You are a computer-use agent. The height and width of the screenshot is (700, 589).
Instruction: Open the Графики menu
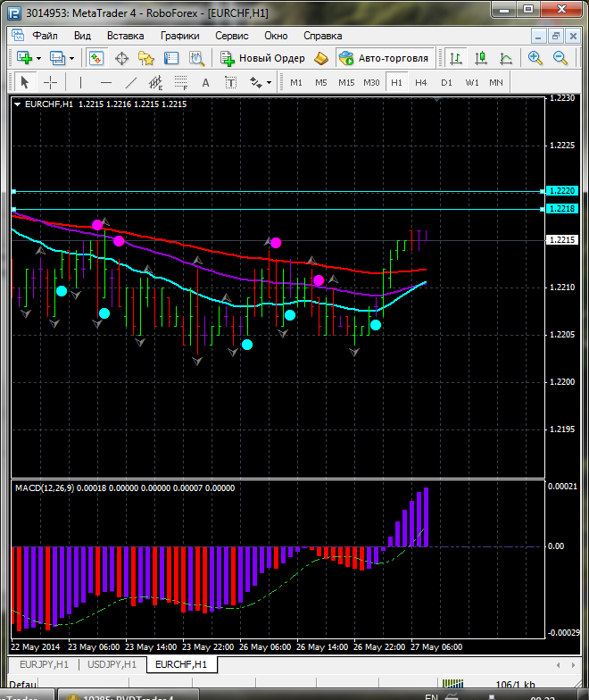pos(179,36)
